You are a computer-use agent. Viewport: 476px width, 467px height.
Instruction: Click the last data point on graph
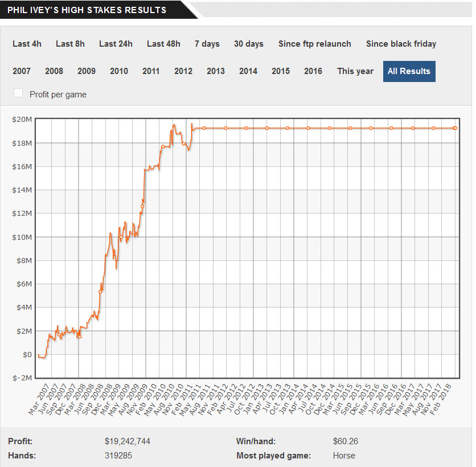point(456,128)
